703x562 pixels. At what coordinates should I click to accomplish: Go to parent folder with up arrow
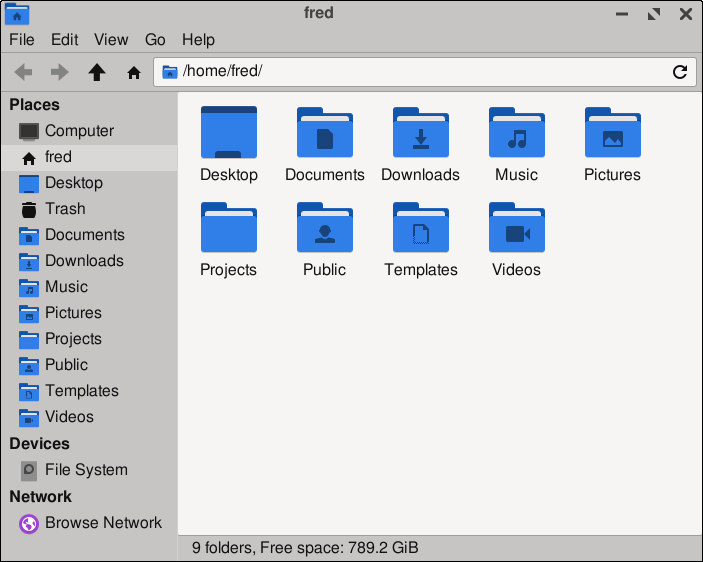96,72
